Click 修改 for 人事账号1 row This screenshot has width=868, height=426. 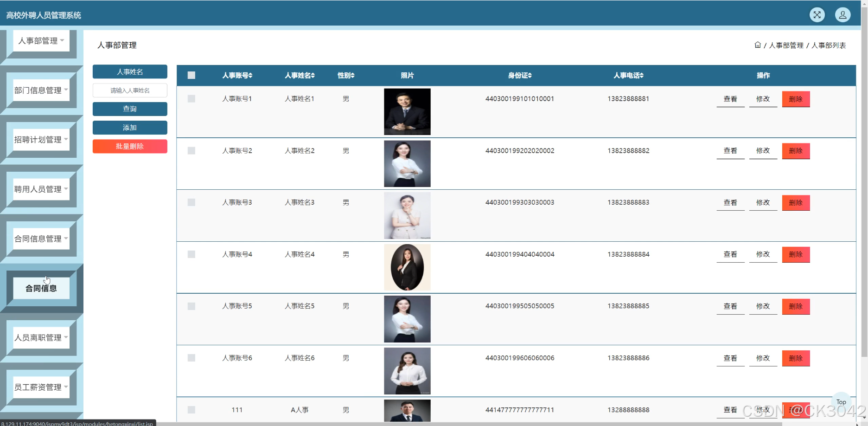coord(763,99)
